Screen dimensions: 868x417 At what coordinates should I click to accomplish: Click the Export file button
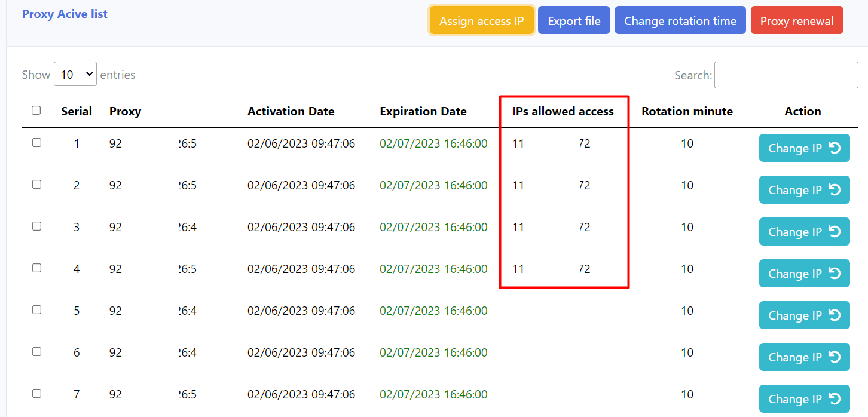(x=574, y=21)
